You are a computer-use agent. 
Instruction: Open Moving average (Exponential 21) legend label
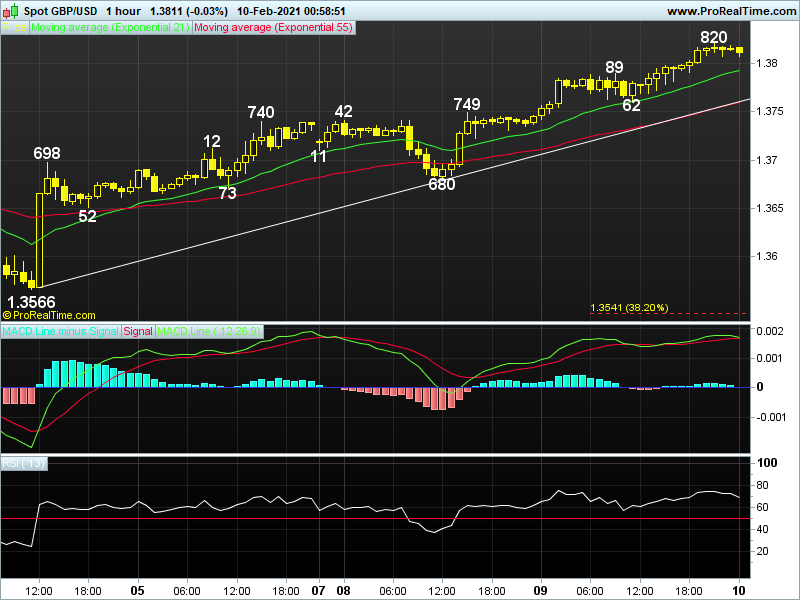point(110,28)
